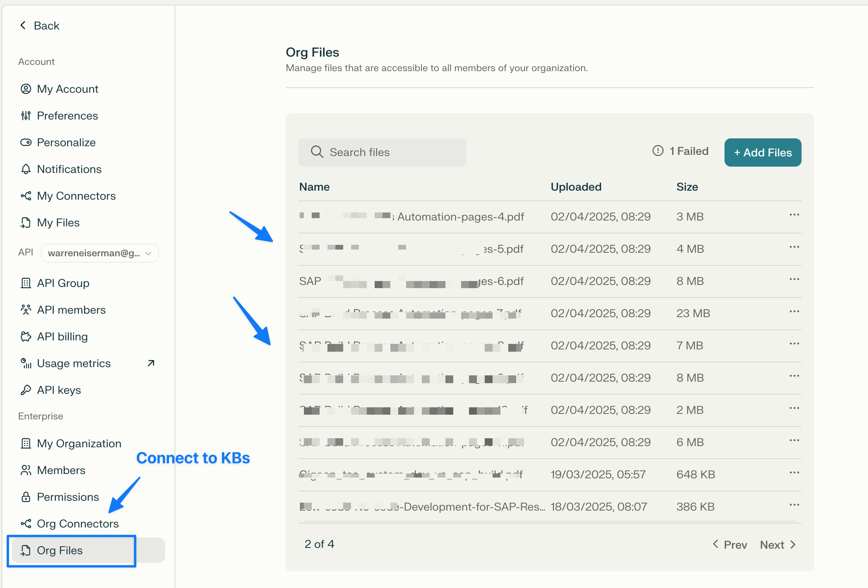Open the Org Connectors page
Image resolution: width=868 pixels, height=588 pixels.
click(x=78, y=524)
